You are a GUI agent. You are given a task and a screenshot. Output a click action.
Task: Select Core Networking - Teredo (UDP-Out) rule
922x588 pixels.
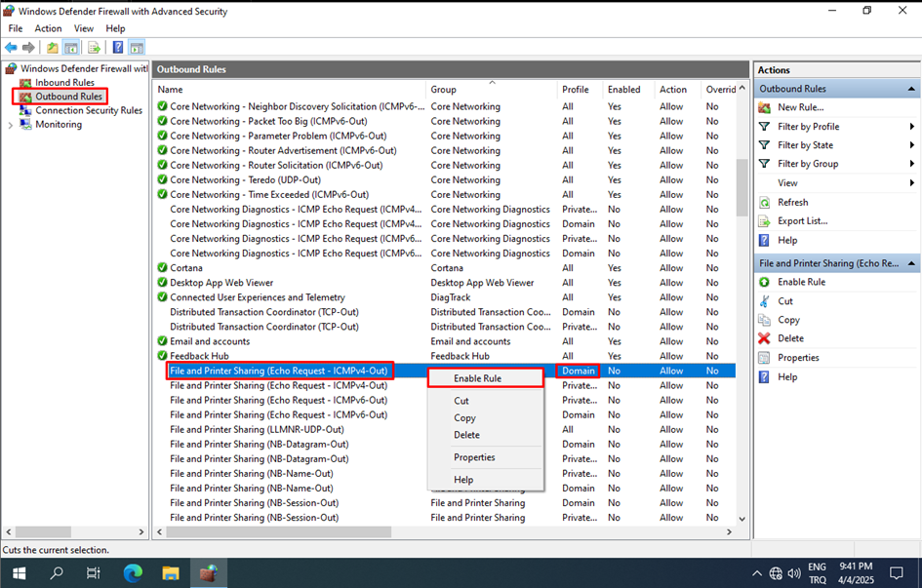point(245,179)
